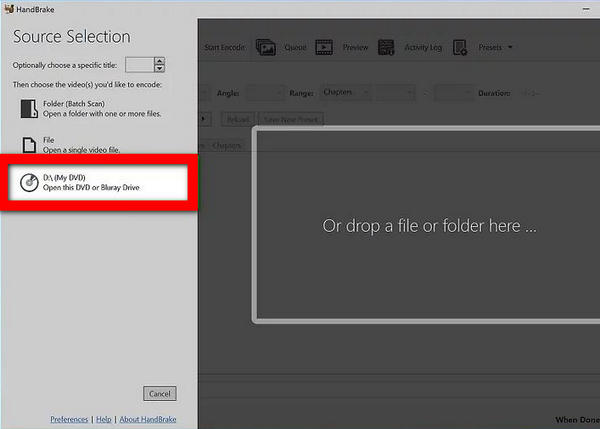Click the Reload preset button
Screen dimensions: 600x429
pos(239,119)
